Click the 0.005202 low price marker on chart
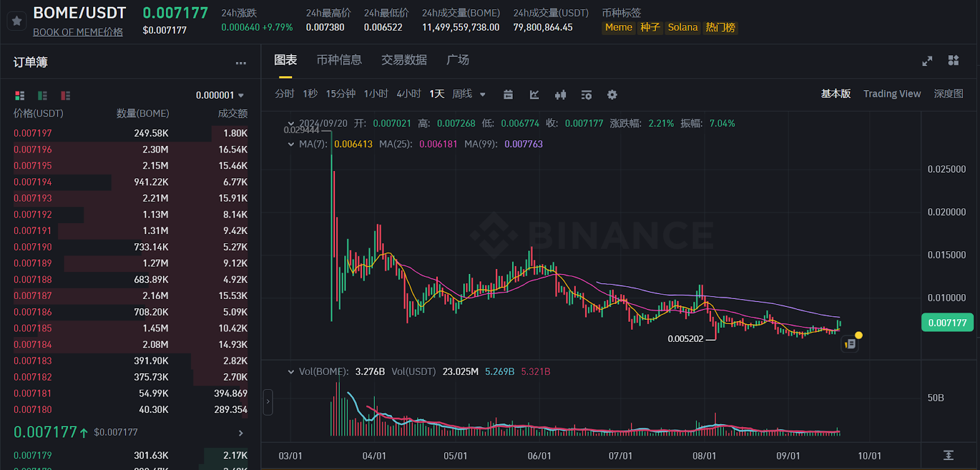This screenshot has height=470, width=980. tap(685, 339)
